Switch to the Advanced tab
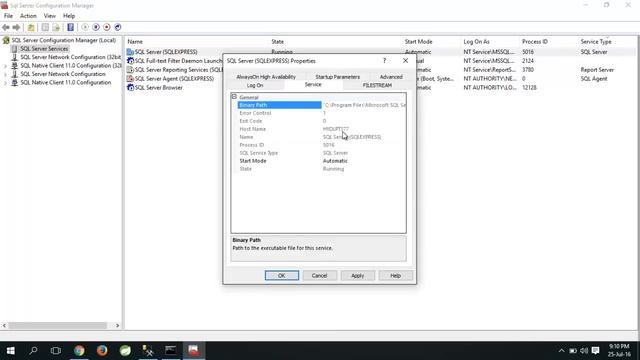Screen dimensions: 640x360 point(391,77)
